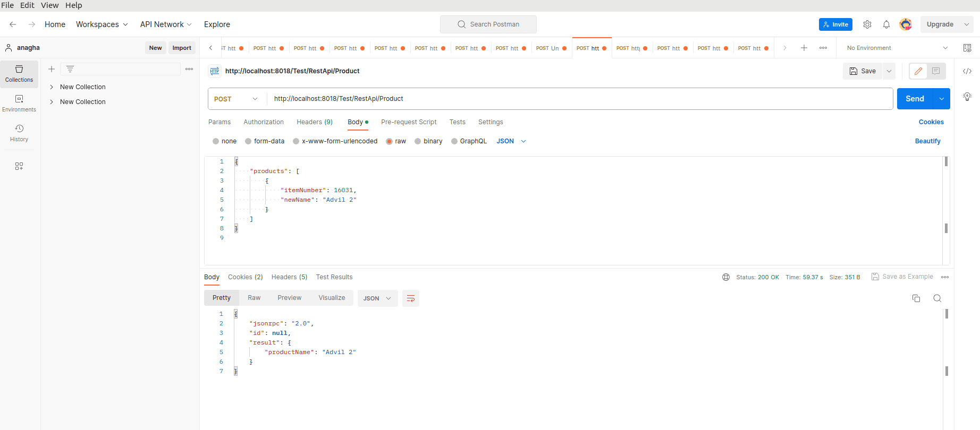
Task: Click the Invite button
Action: coord(835,24)
